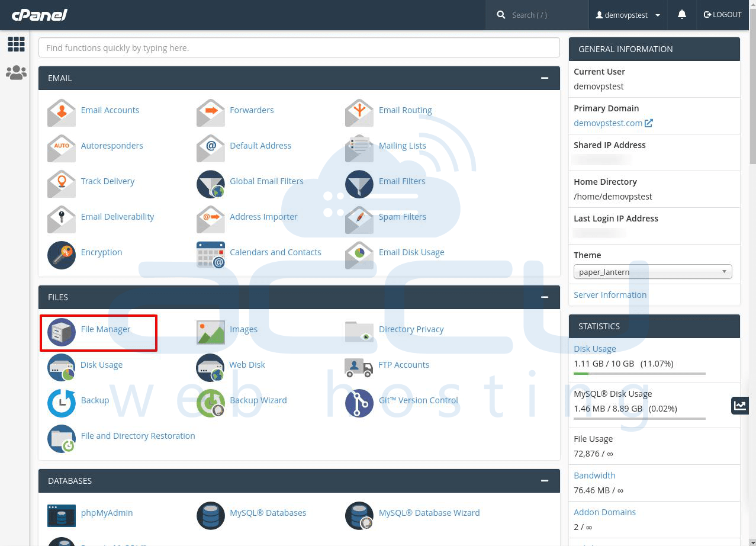Collapse the FILES section
Image resolution: width=756 pixels, height=546 pixels.
tap(545, 297)
